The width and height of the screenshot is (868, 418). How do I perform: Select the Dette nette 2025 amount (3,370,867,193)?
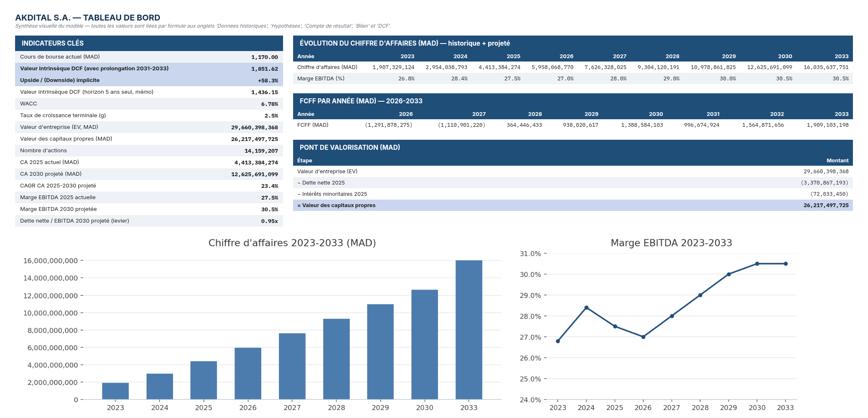tap(824, 183)
